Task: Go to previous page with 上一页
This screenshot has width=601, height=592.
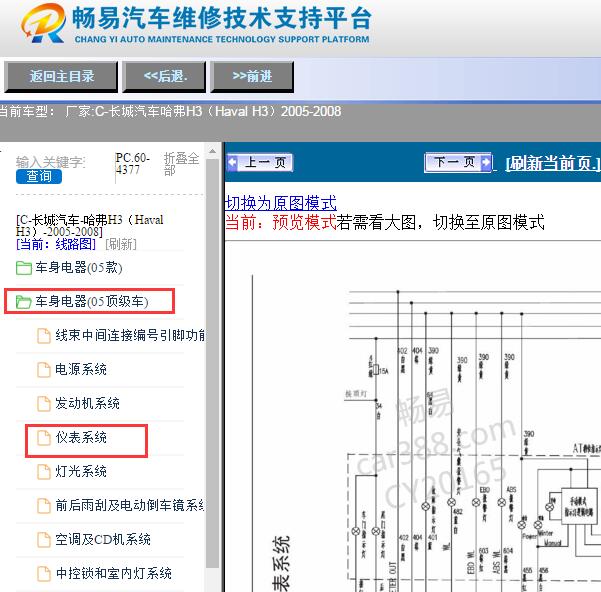Action: 259,162
